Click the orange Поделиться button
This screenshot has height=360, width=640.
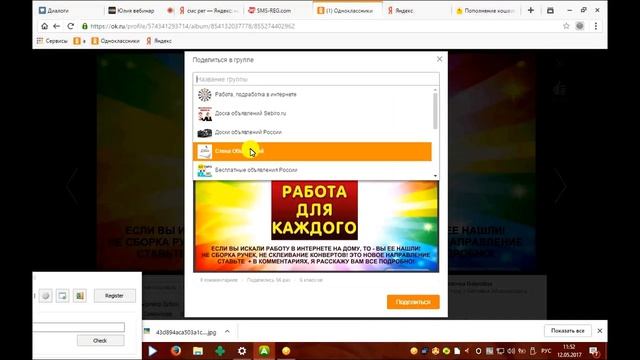413,302
